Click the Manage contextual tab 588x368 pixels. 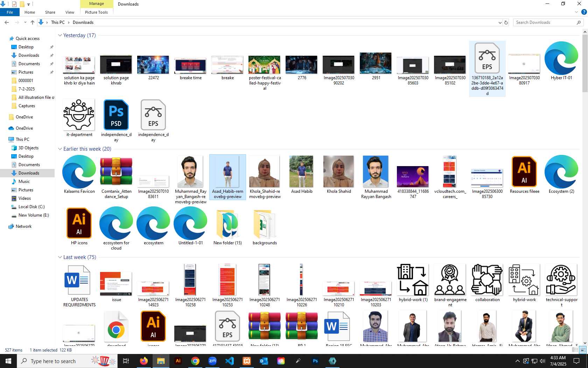(97, 4)
